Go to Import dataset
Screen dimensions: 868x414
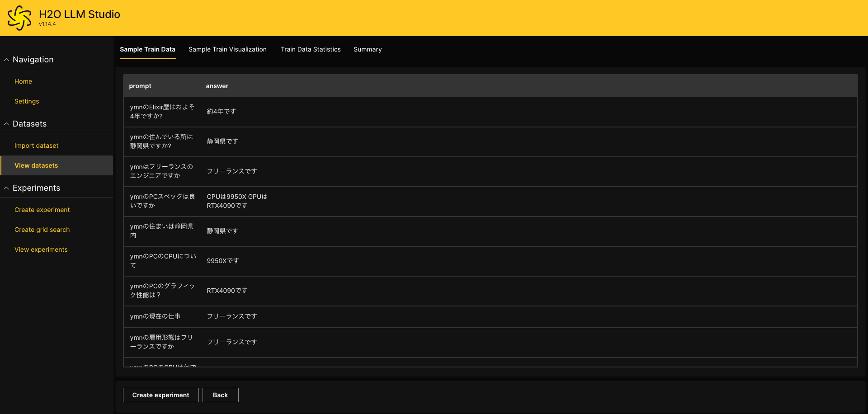[37, 146]
